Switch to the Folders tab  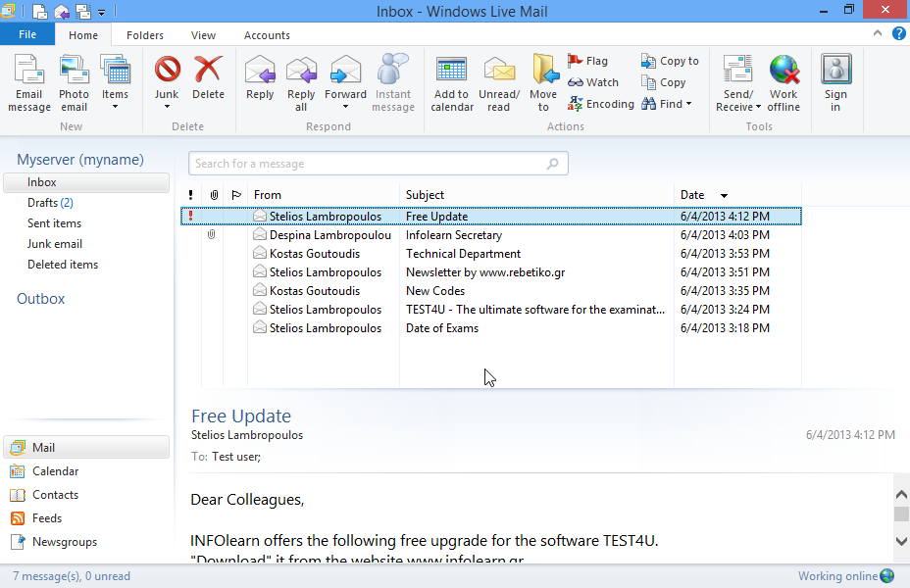[145, 35]
